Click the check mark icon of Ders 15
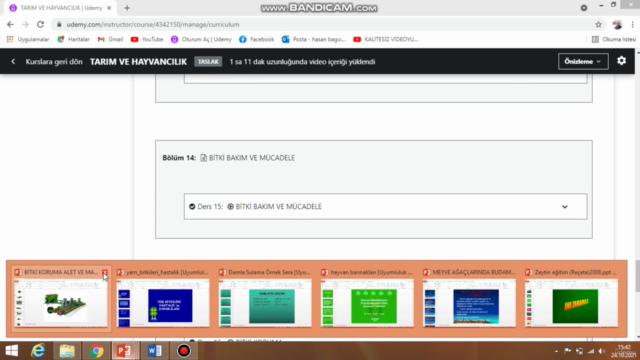The image size is (640, 360). click(192, 207)
